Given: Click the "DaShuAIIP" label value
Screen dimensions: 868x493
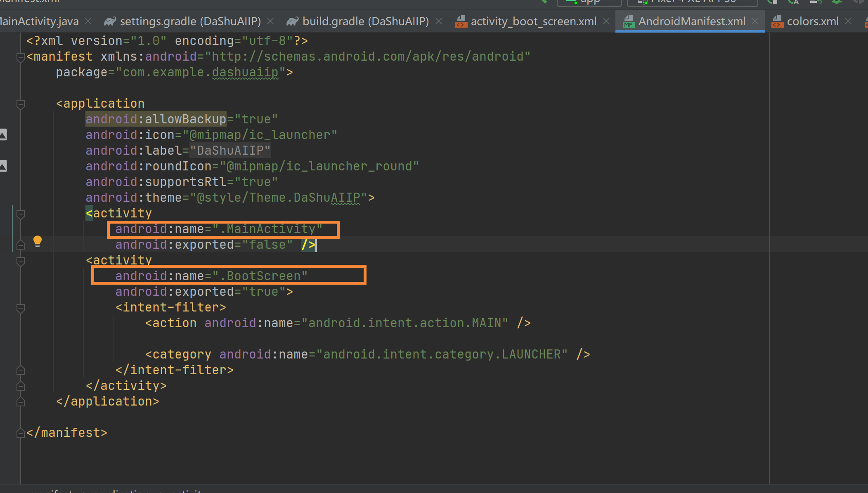Looking at the screenshot, I should click(230, 151).
